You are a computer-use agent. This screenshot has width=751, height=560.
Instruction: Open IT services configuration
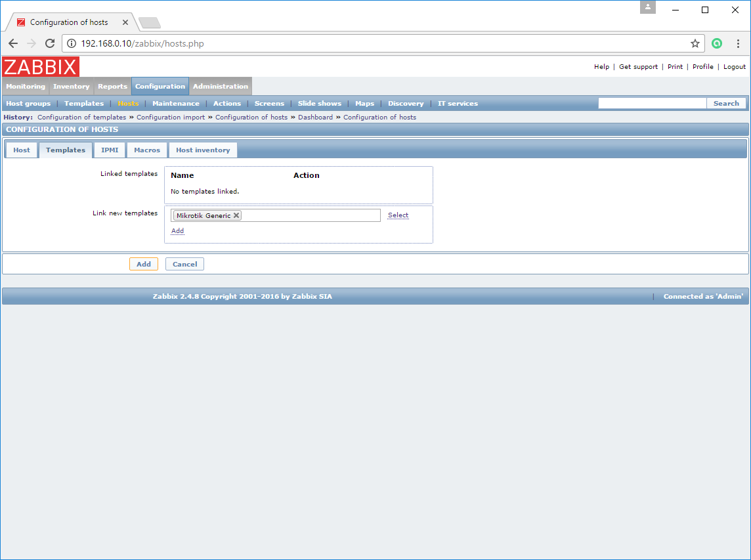[x=458, y=104]
